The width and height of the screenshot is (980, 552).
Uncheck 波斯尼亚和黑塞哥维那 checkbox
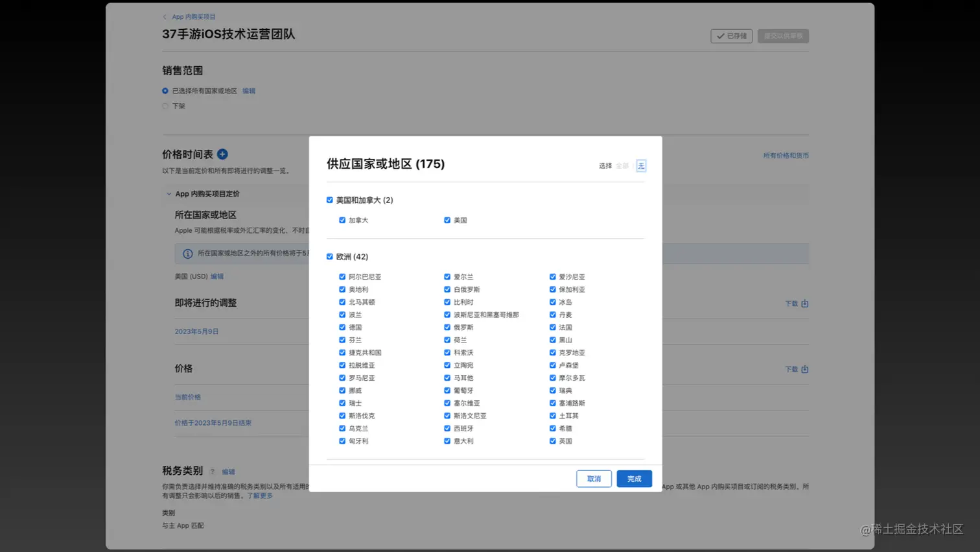(x=447, y=315)
